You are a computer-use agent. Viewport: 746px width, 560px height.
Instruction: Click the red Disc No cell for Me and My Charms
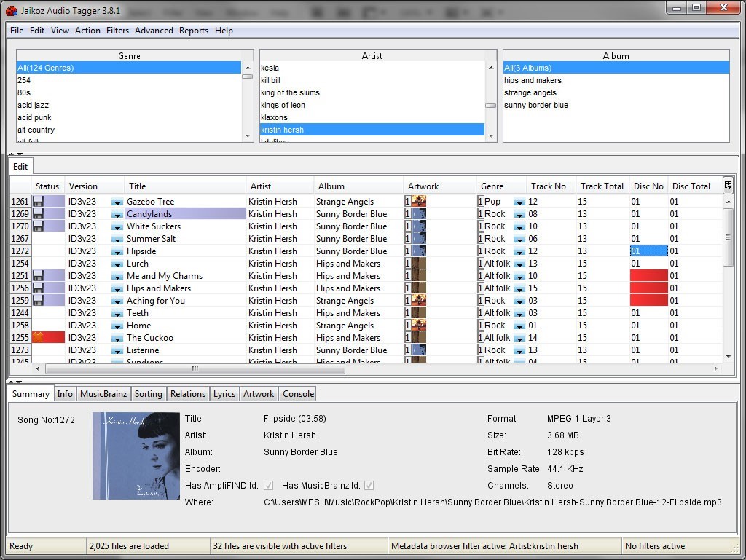point(648,276)
